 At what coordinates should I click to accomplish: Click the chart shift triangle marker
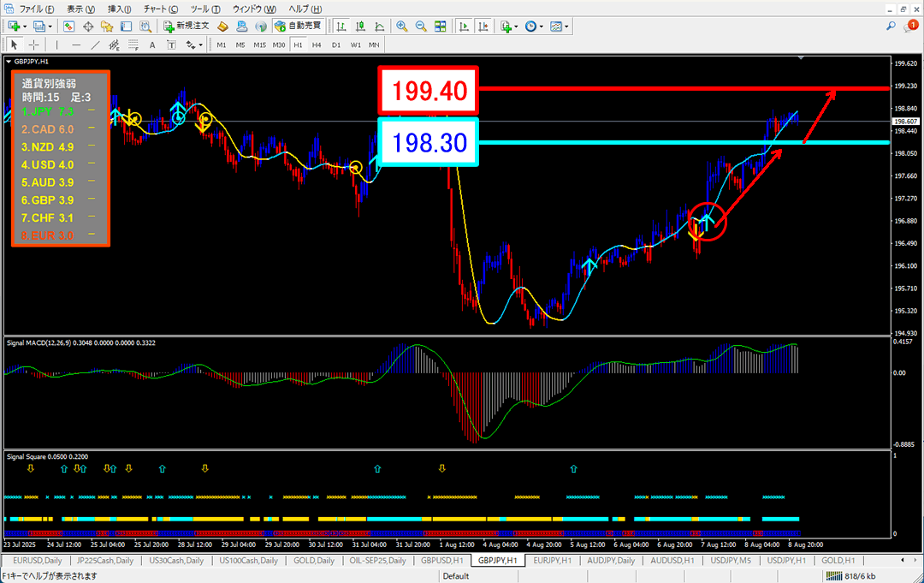point(800,57)
